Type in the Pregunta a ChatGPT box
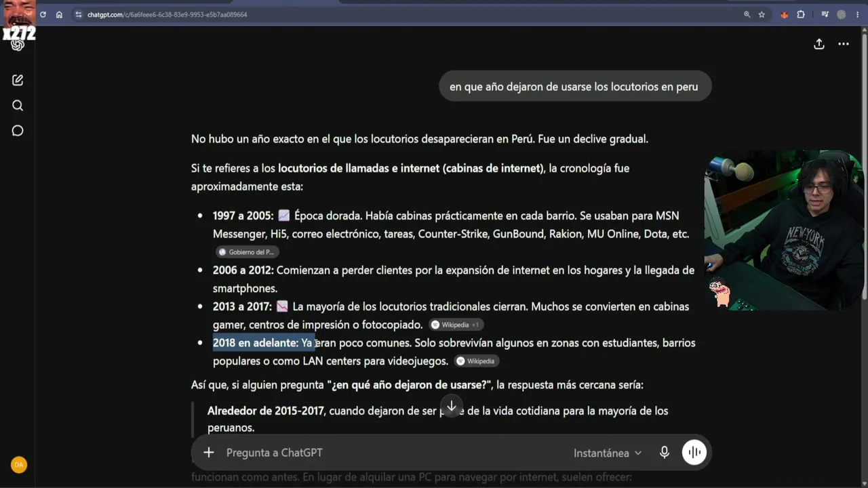This screenshot has width=868, height=488. pos(393,453)
